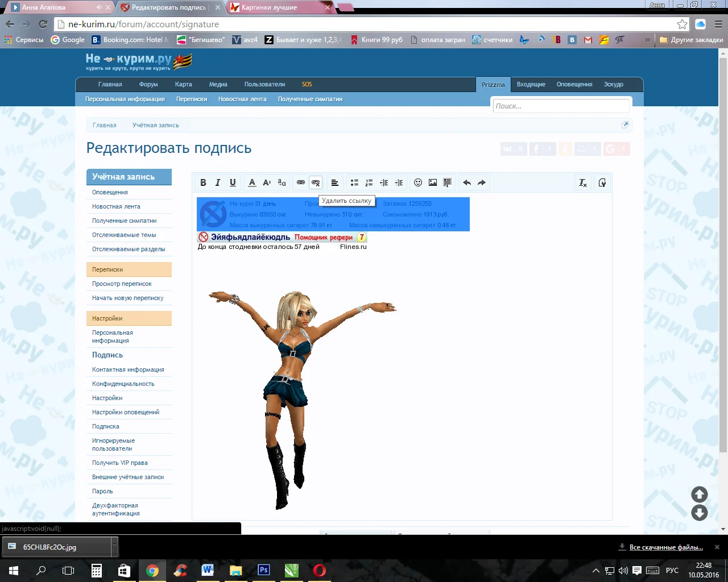Open the Chrome menu (hamburger) button
Viewport: 728px width, 582px height.
pos(718,24)
